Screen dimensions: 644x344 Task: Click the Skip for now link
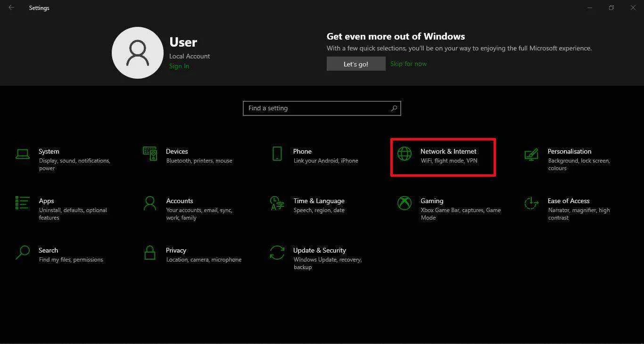point(408,64)
